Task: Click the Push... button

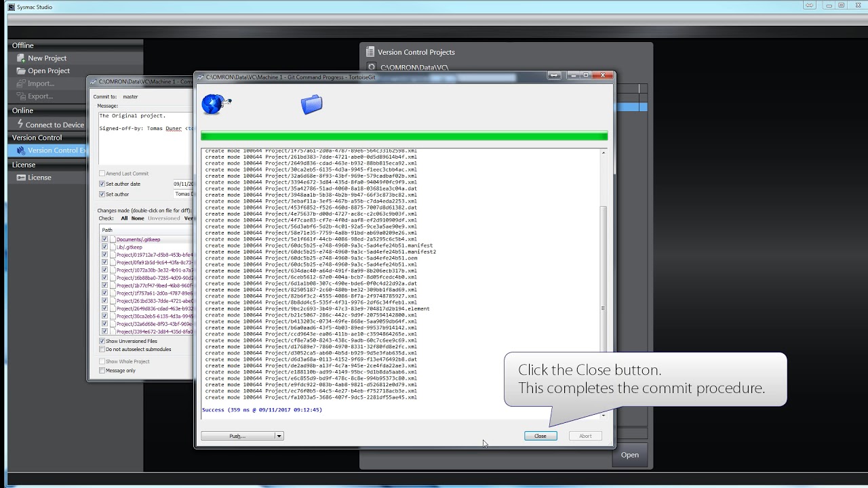Action: 237,436
